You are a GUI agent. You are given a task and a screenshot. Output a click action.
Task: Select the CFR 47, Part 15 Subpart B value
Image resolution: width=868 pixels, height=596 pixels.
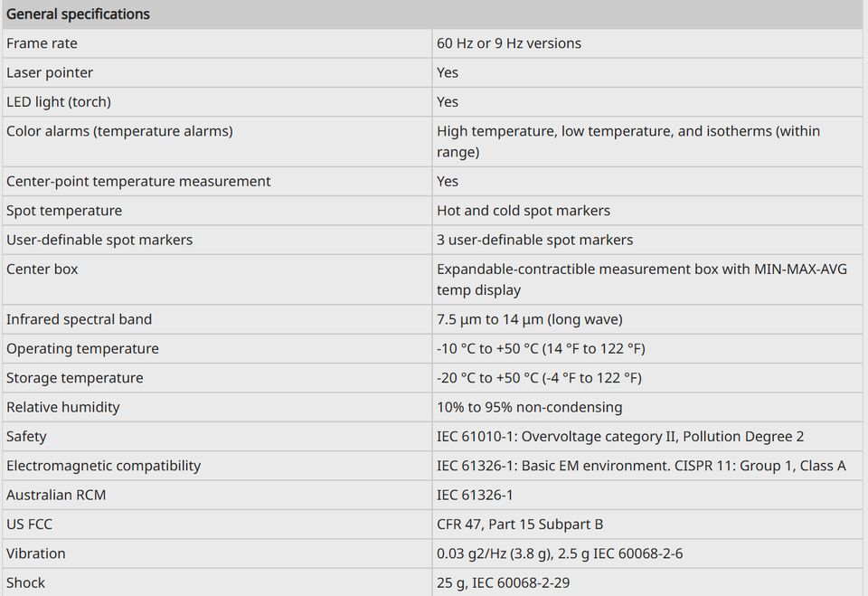pos(520,525)
